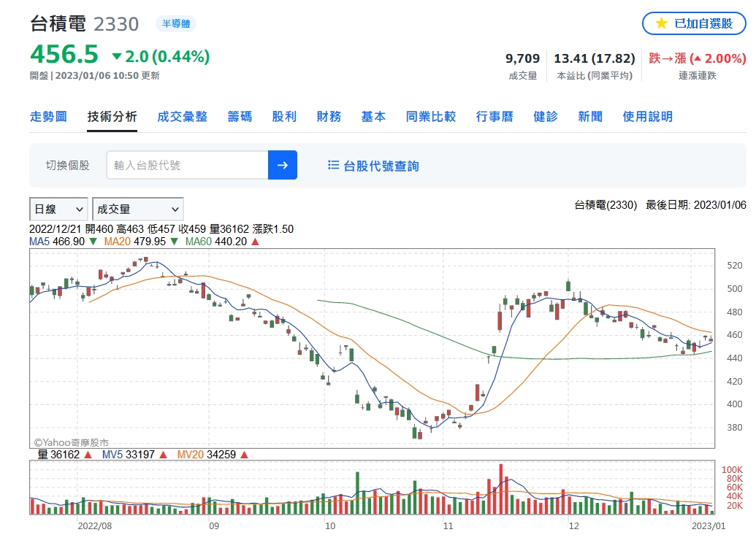Select the 技術分析 tab
756x543 pixels.
[x=112, y=117]
